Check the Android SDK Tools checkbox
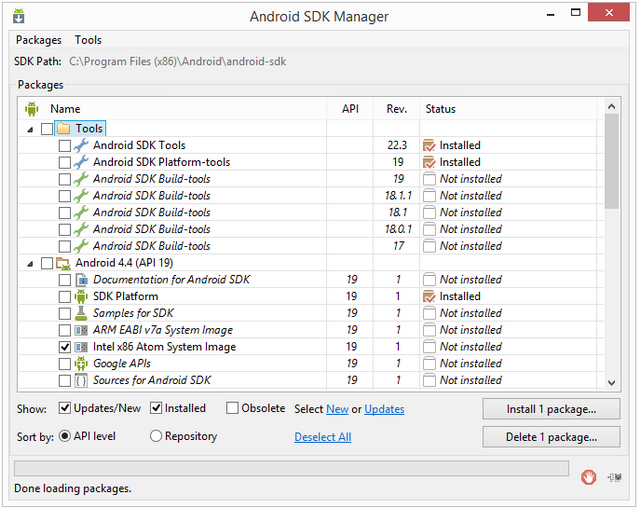 (64, 146)
